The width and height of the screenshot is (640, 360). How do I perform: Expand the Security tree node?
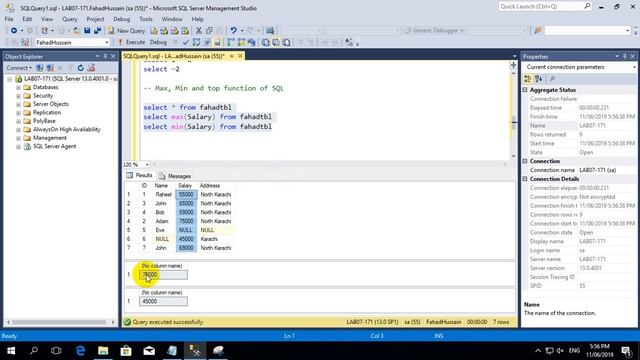pyautogui.click(x=18, y=96)
